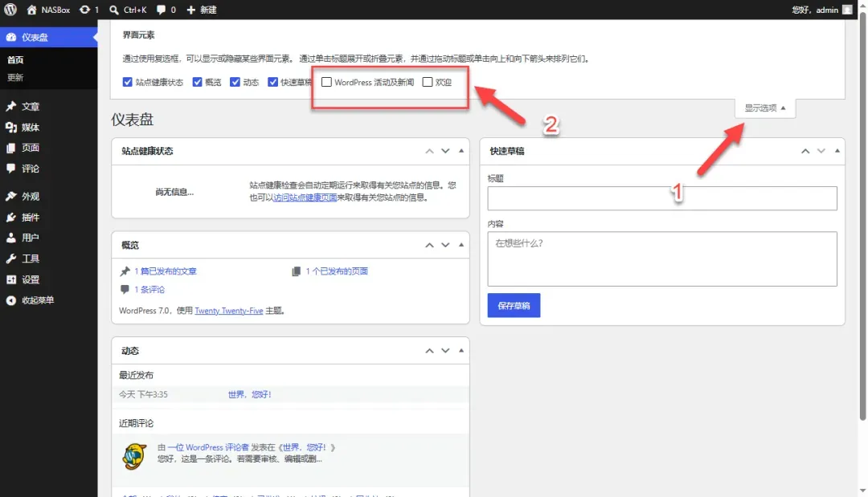This screenshot has height=497, width=868.
Task: Move 快速草稿 panel up
Action: pyautogui.click(x=805, y=151)
